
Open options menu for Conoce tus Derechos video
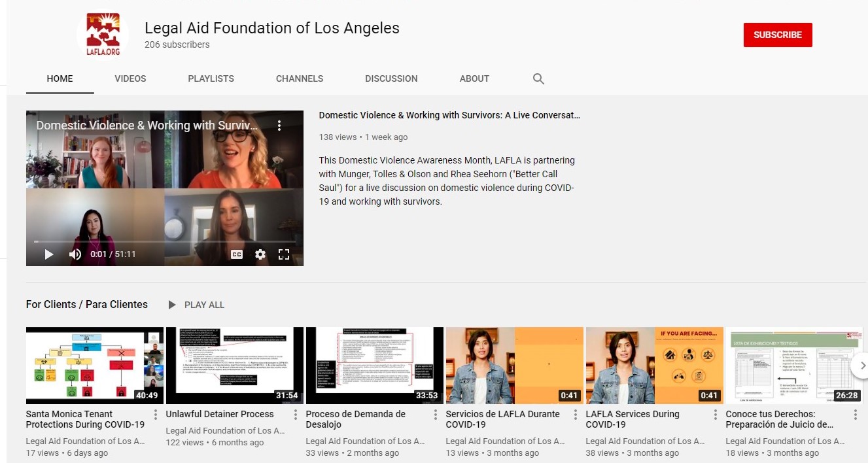click(x=856, y=415)
